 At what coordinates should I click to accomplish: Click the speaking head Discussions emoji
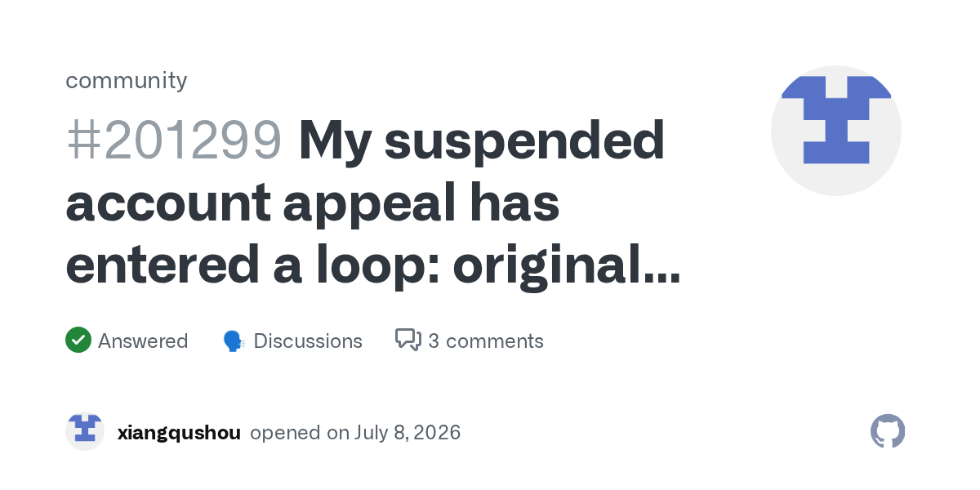click(234, 341)
